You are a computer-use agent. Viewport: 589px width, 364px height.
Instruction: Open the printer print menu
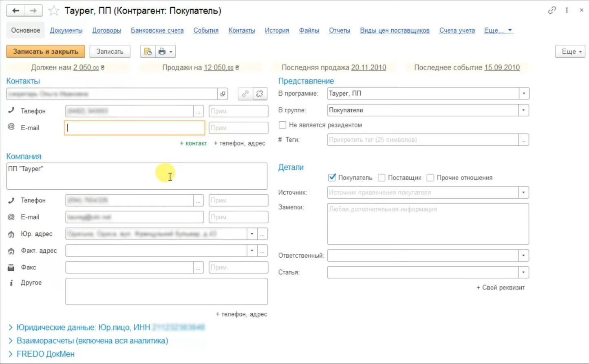[x=165, y=51]
